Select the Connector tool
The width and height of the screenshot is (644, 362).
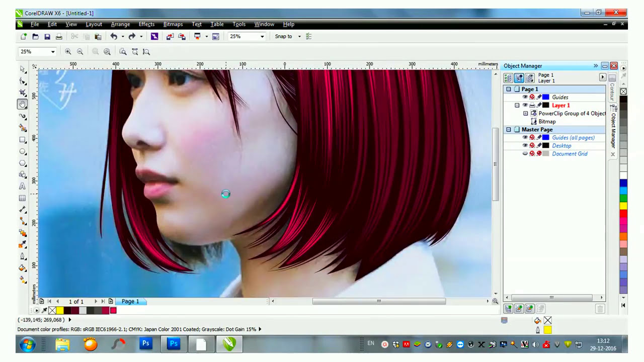pos(23,221)
